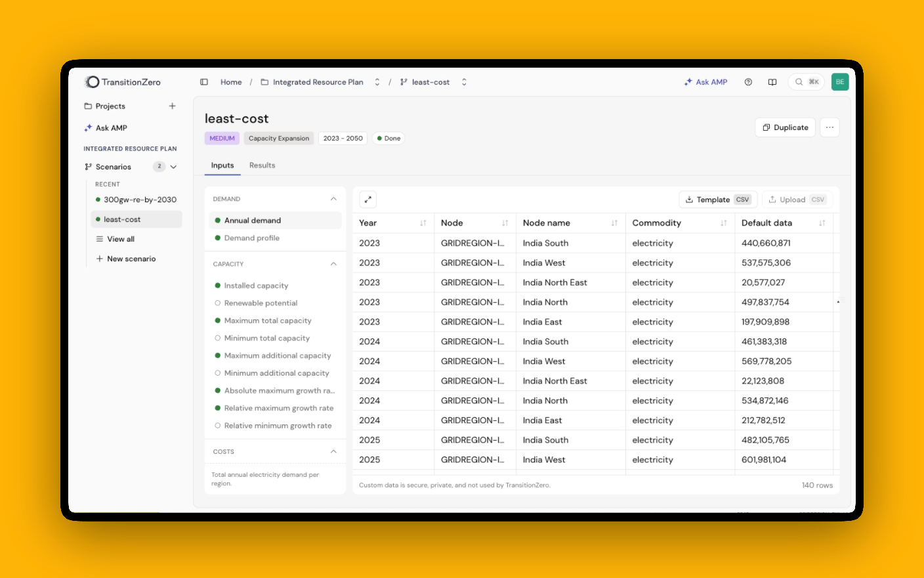The width and height of the screenshot is (924, 578).
Task: Open the help question mark icon
Action: click(x=748, y=82)
